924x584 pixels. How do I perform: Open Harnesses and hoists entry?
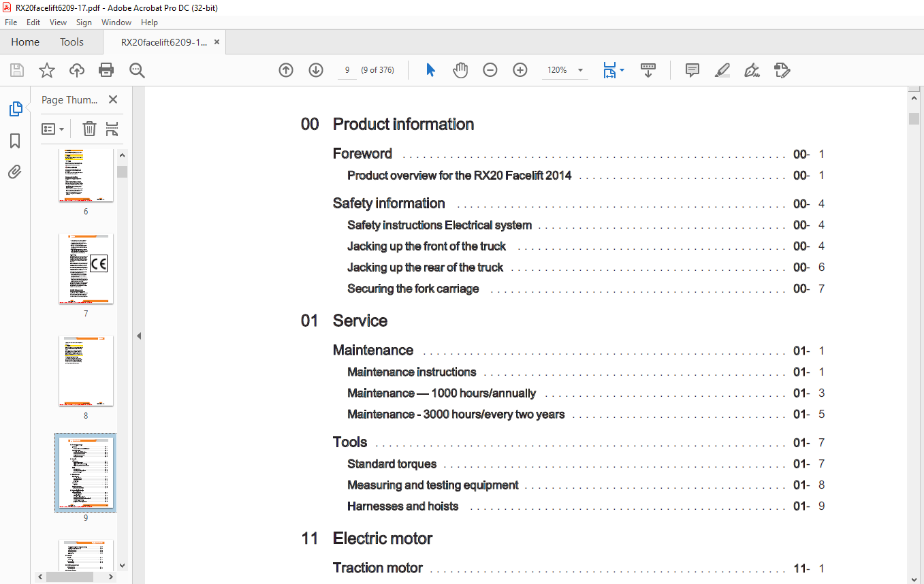tap(403, 506)
